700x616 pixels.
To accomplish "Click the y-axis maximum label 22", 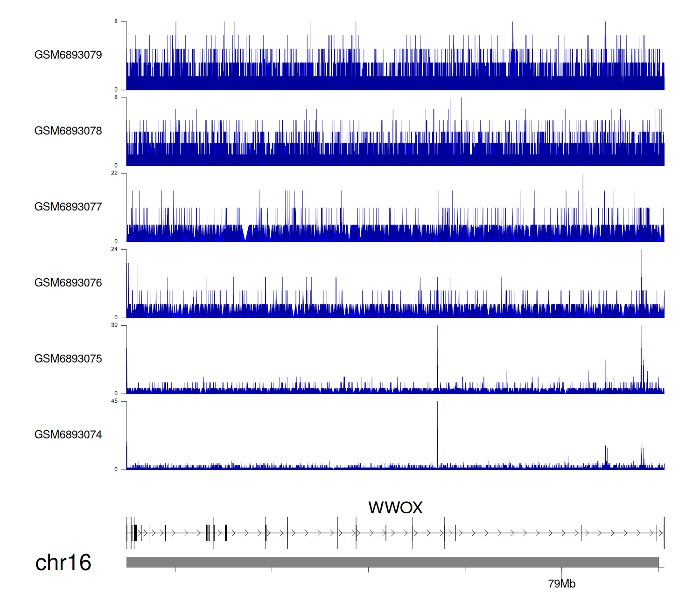I will coord(114,173).
